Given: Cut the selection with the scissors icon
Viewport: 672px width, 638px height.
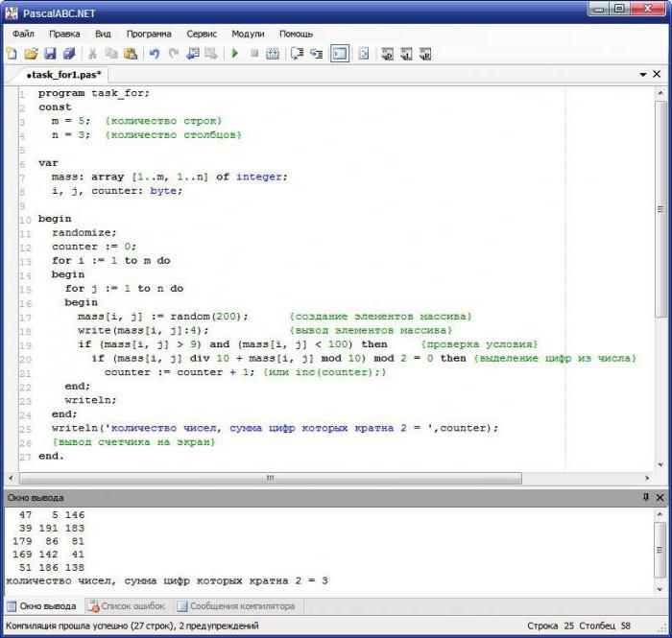Looking at the screenshot, I should click(92, 54).
